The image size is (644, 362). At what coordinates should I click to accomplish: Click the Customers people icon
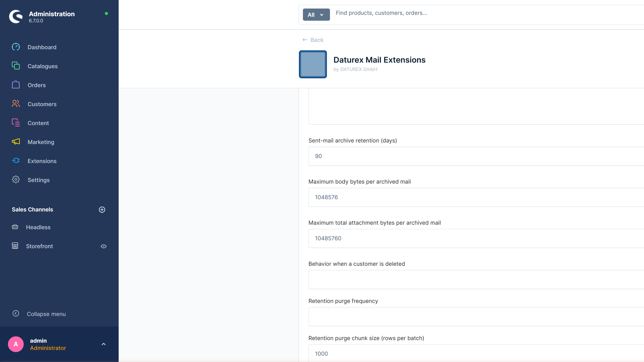click(x=16, y=104)
